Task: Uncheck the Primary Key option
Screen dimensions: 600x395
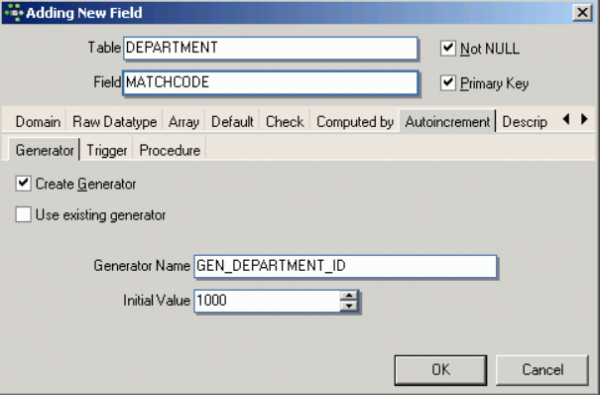Action: point(448,83)
